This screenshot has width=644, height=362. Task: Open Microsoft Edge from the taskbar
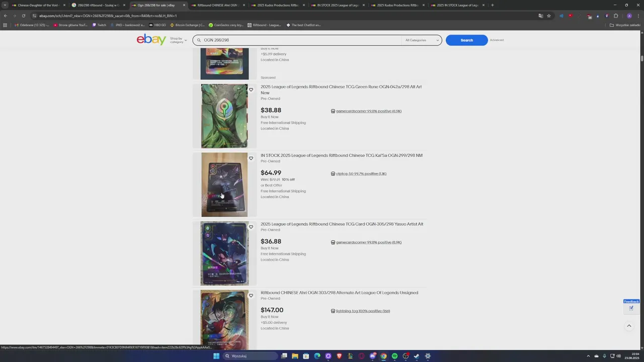tap(317, 356)
